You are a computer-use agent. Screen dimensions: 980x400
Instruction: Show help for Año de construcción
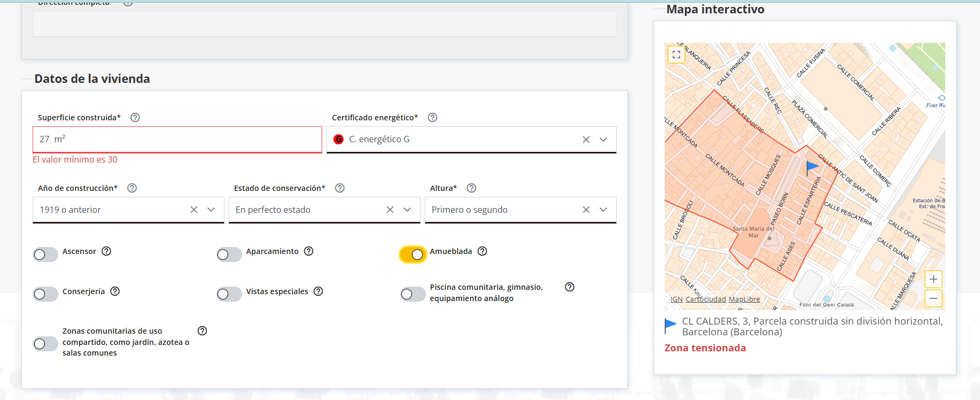(132, 188)
